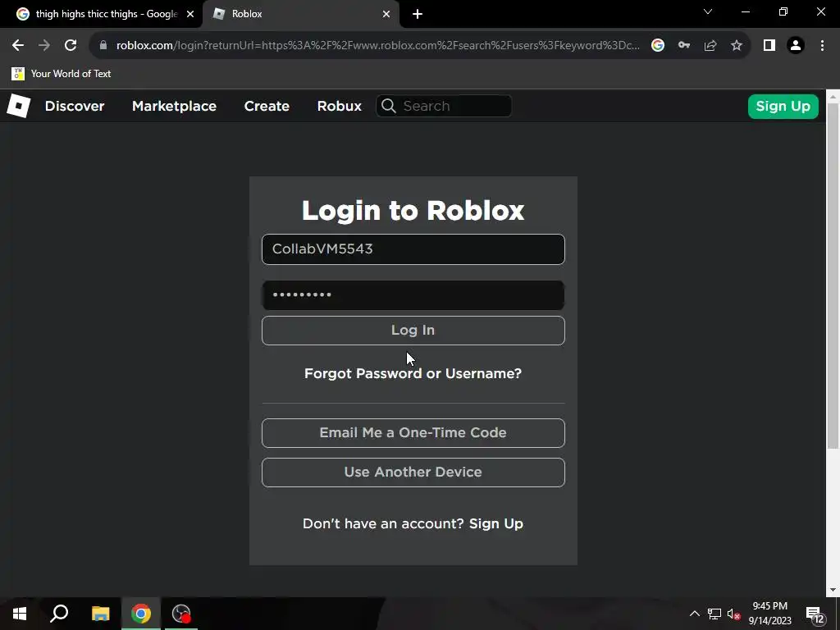Screen dimensions: 840x630
Task: Click the padlock site info icon
Action: pyautogui.click(x=103, y=45)
